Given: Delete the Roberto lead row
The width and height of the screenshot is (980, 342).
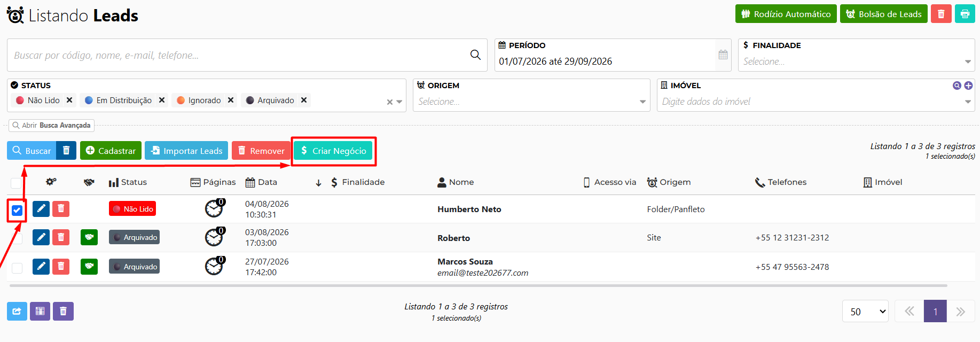Looking at the screenshot, I should [x=61, y=237].
